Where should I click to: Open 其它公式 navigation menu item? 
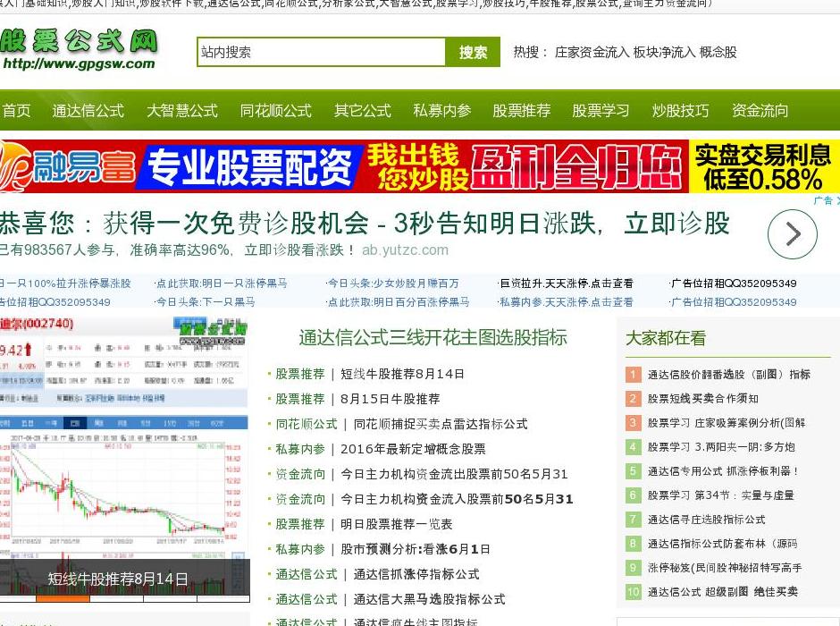pyautogui.click(x=363, y=110)
